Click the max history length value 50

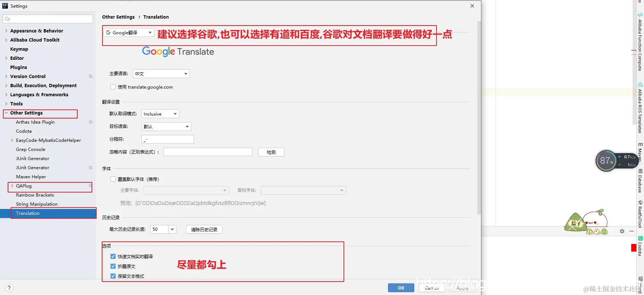tap(159, 229)
